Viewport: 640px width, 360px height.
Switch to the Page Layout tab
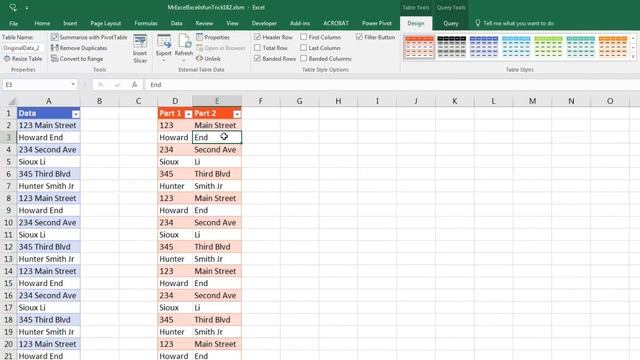[106, 23]
